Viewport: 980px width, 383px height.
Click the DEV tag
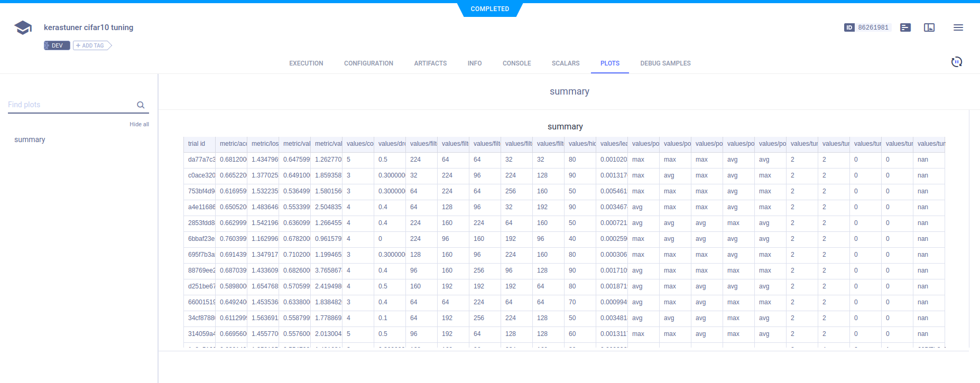pyautogui.click(x=57, y=45)
